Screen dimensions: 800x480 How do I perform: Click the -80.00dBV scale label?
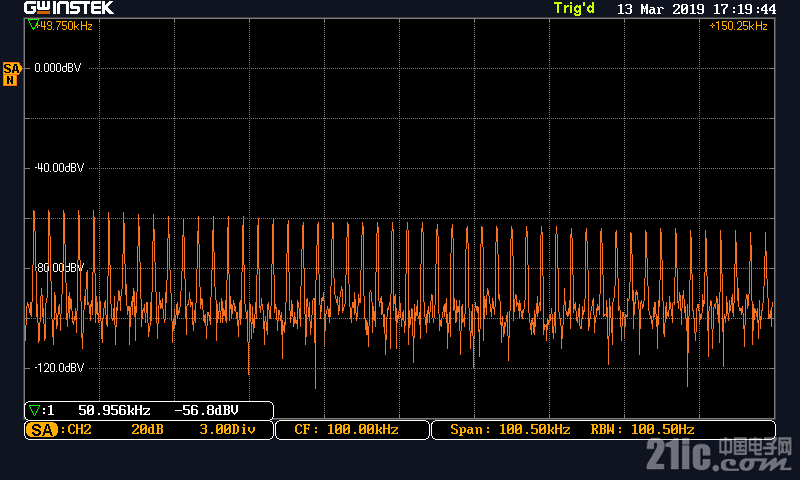point(59,268)
